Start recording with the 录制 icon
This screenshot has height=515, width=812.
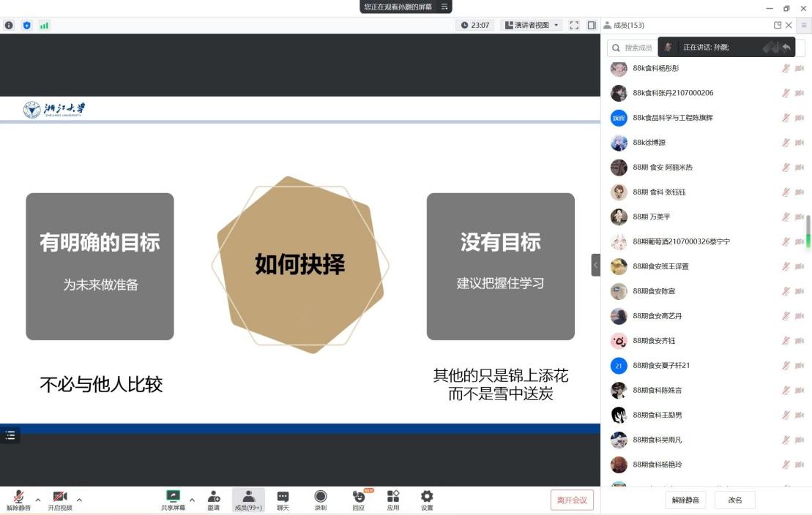point(321,500)
